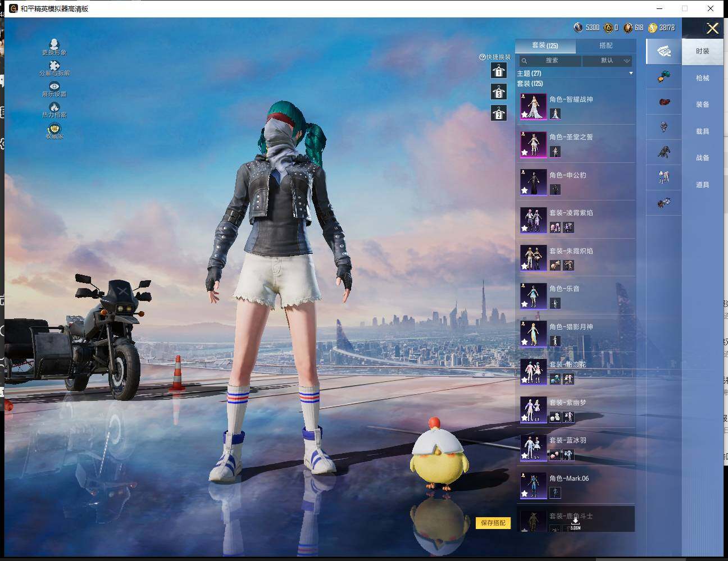Open the 热力档案 flame icon
The image size is (728, 561).
(x=54, y=107)
